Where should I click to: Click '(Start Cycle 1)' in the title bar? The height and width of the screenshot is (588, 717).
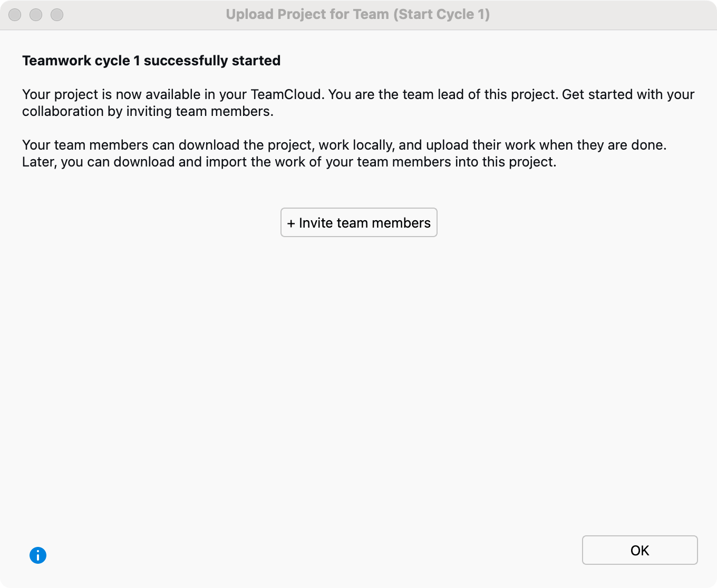tap(442, 14)
